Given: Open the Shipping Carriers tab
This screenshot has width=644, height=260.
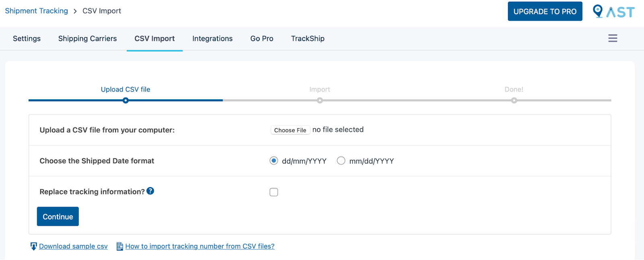Looking at the screenshot, I should click(87, 38).
